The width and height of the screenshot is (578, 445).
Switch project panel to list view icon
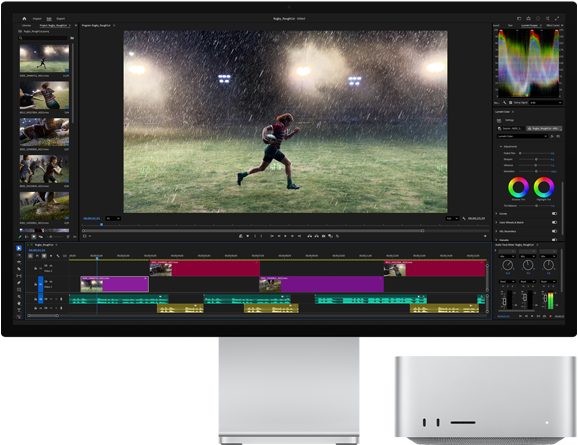pos(27,237)
